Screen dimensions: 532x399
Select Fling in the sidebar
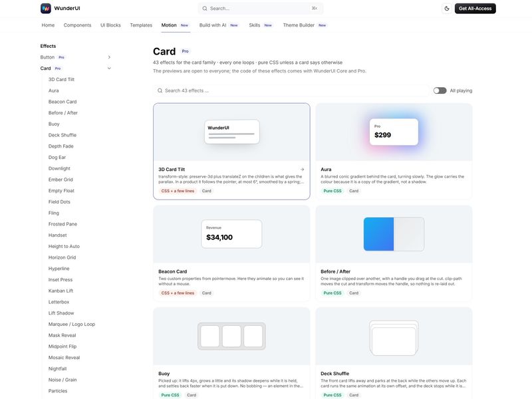click(x=54, y=213)
